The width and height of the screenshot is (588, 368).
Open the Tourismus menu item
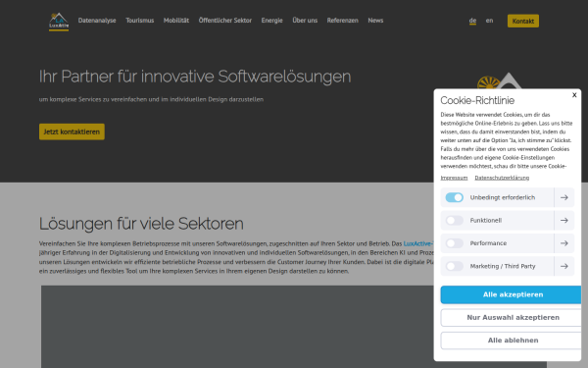click(140, 21)
